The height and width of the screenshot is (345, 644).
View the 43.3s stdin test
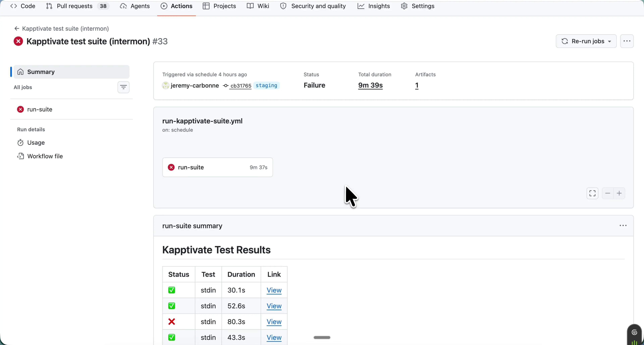coord(274,337)
